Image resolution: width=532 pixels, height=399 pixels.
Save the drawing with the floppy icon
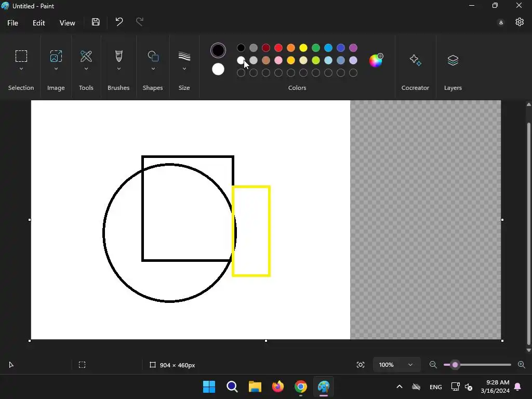click(x=96, y=22)
